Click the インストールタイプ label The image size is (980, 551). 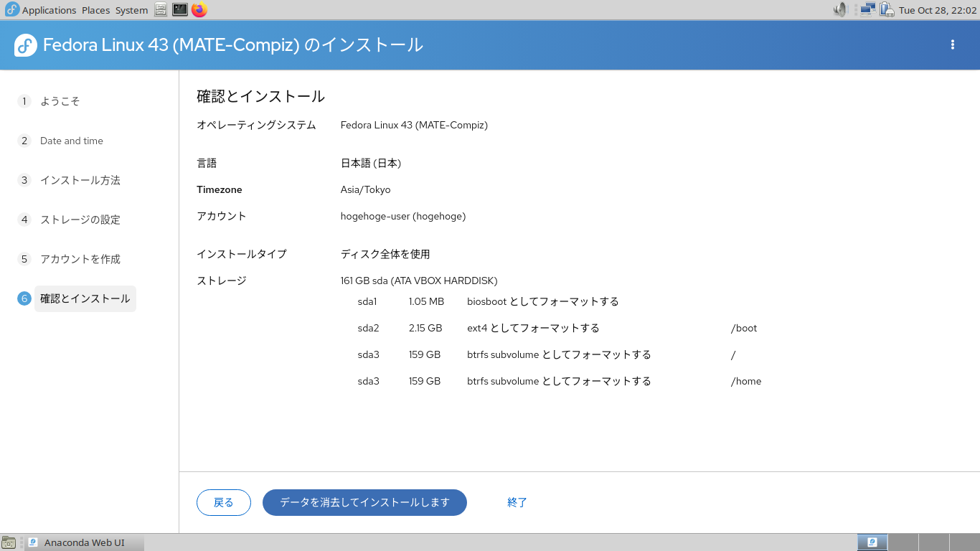coord(242,254)
